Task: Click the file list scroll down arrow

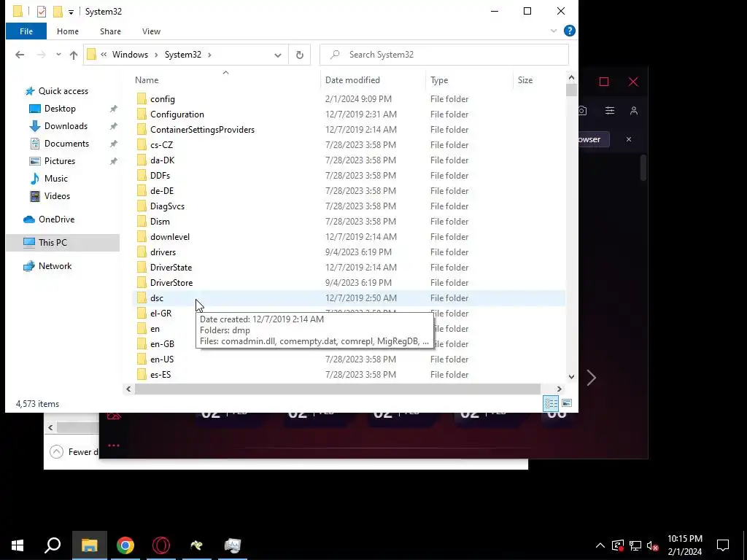Action: (571, 377)
